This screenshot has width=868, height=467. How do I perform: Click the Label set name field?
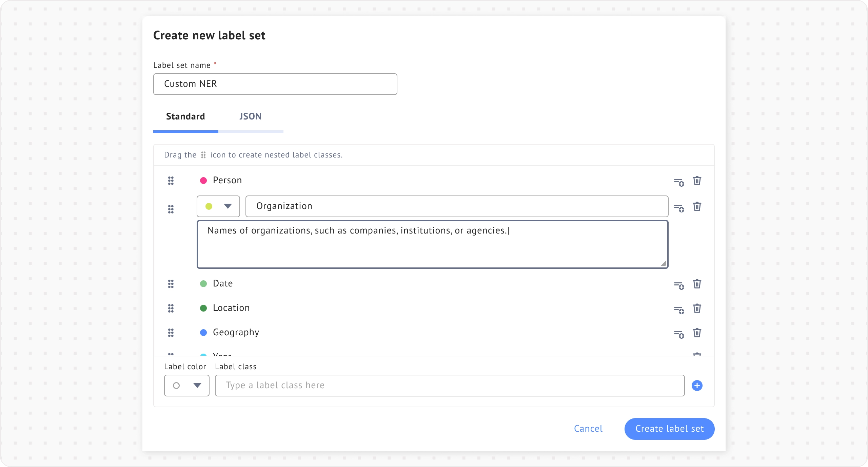(275, 84)
